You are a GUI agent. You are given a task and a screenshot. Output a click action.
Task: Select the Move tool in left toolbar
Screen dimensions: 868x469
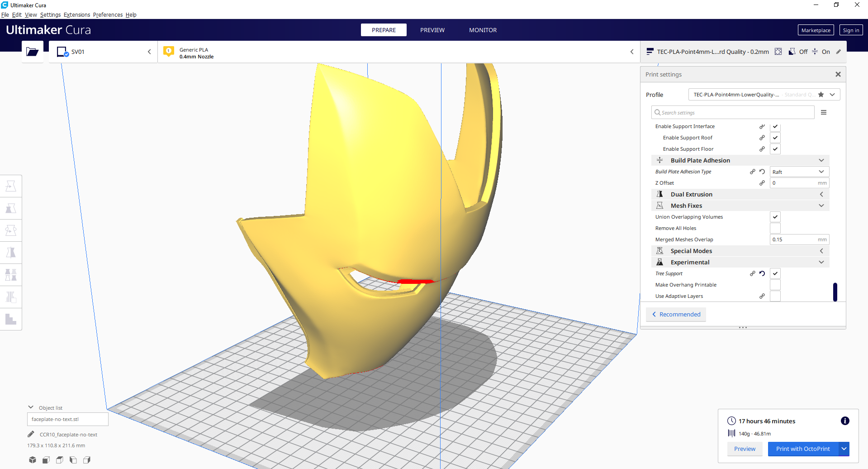coord(11,186)
